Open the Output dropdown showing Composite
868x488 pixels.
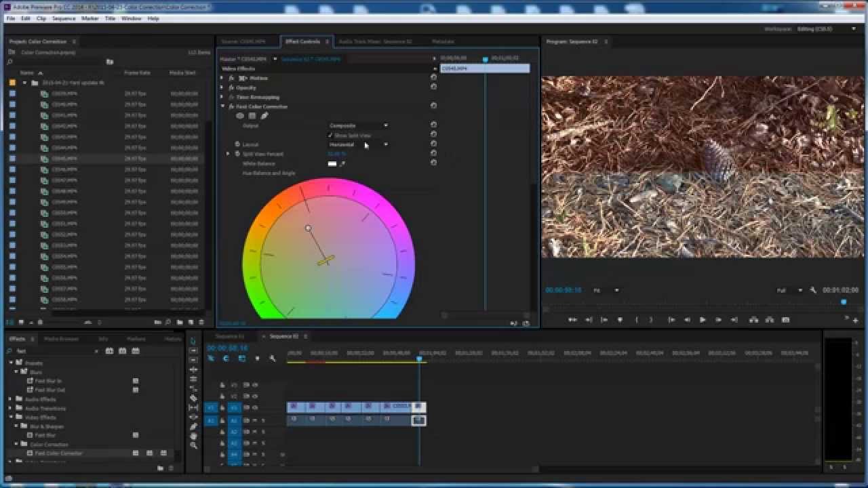click(x=359, y=125)
